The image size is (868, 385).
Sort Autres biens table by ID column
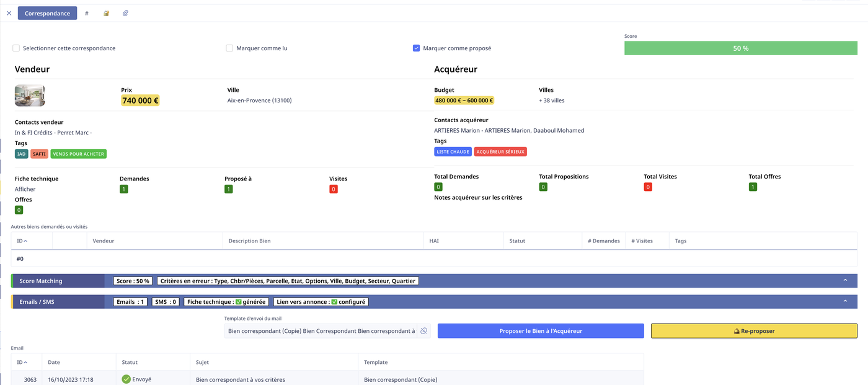coord(22,241)
